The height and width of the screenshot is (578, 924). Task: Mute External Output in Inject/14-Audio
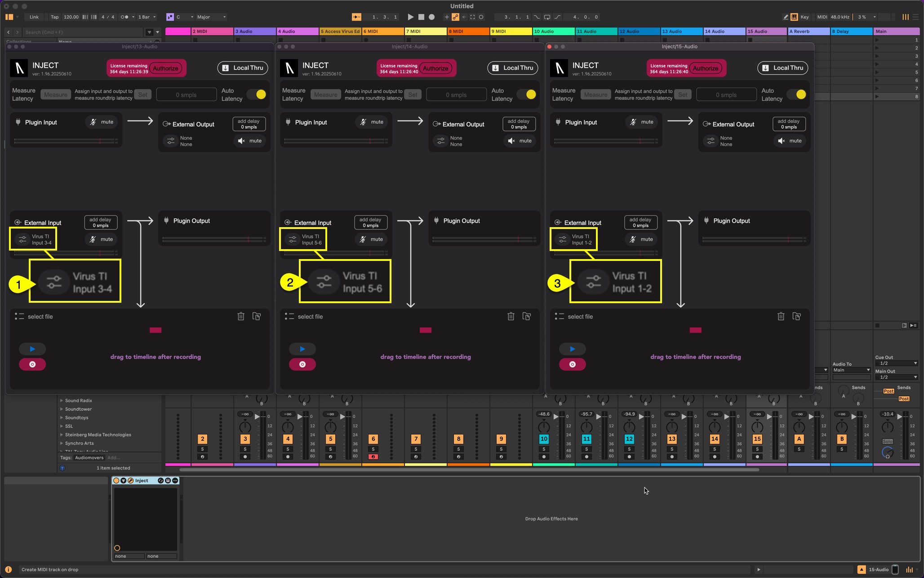coord(520,141)
